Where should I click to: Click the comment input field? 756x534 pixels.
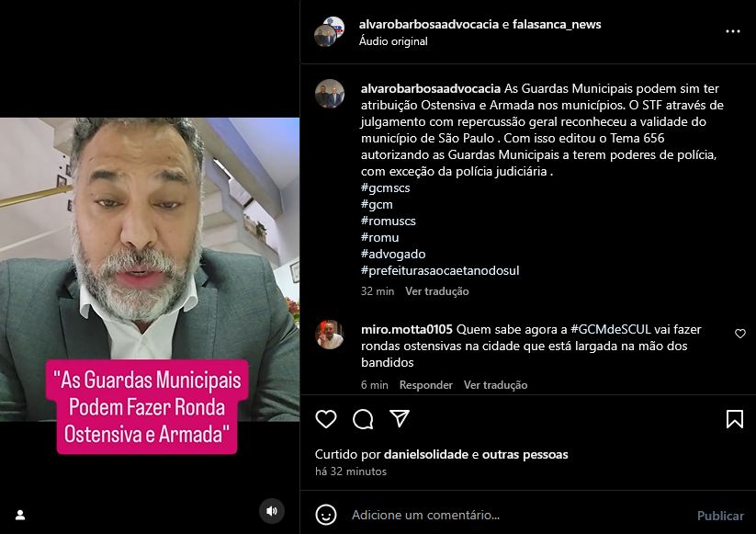tap(518, 515)
